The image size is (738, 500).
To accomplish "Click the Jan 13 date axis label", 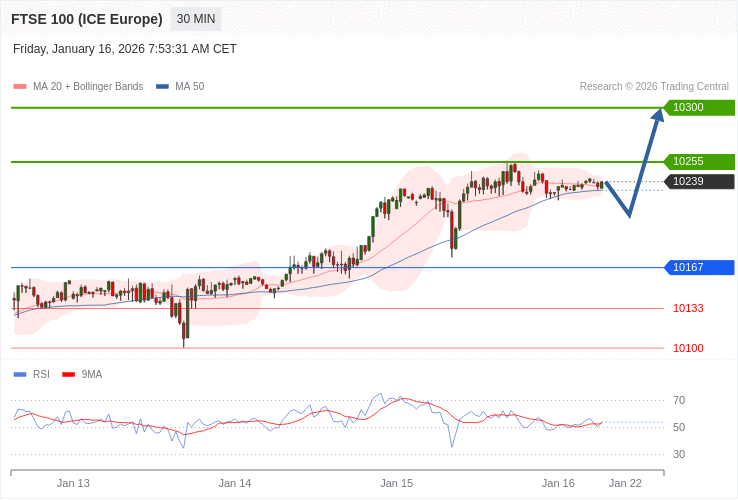I will click(x=73, y=484).
